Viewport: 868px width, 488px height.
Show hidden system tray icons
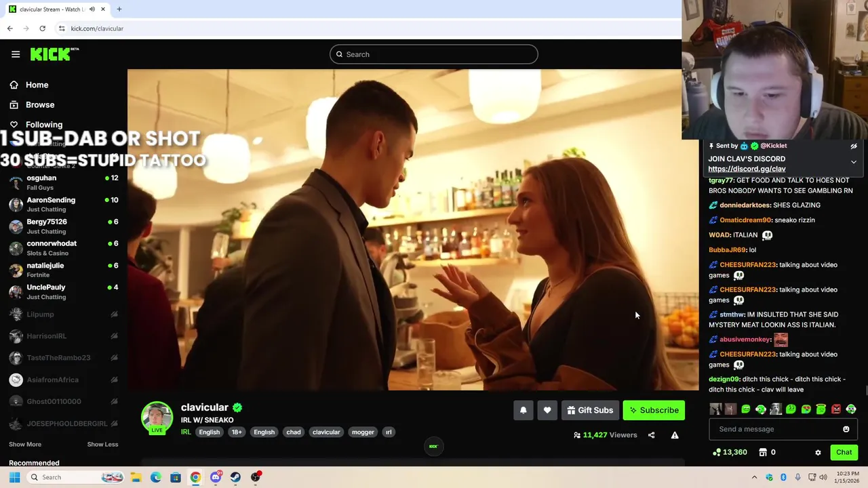click(754, 477)
